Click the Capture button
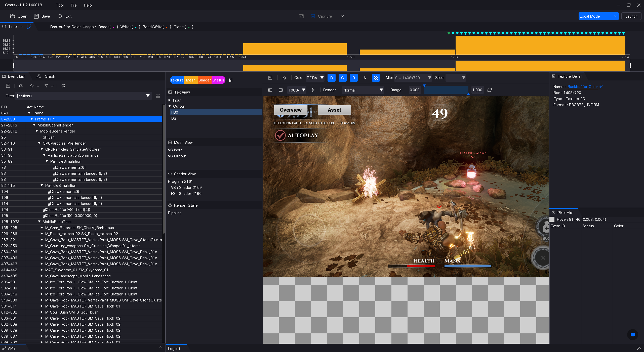 point(322,16)
